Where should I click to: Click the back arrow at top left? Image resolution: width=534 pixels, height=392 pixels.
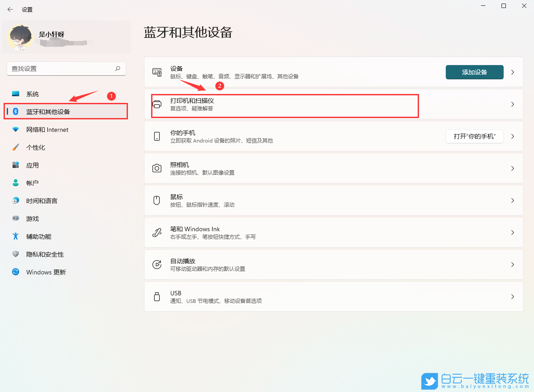point(10,9)
